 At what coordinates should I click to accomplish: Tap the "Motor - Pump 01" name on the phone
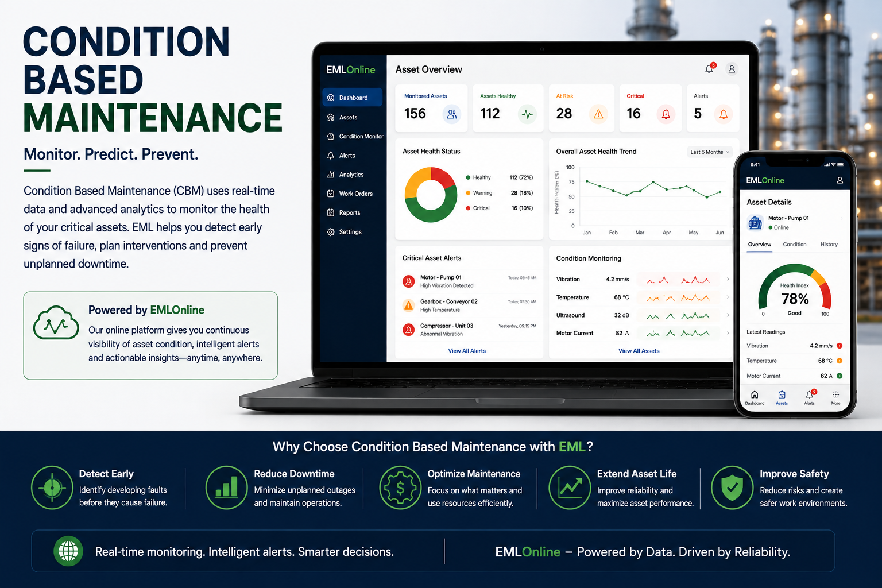(788, 218)
